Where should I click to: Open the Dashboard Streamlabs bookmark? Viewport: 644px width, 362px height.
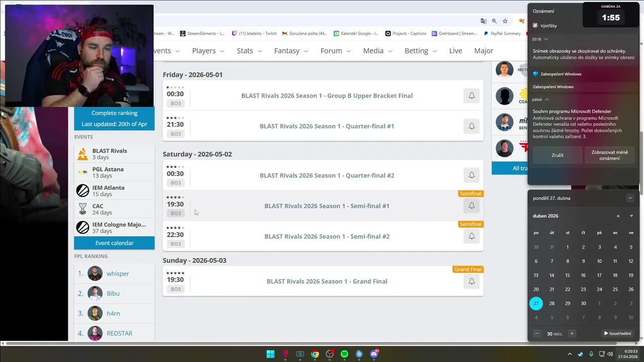pyautogui.click(x=454, y=34)
